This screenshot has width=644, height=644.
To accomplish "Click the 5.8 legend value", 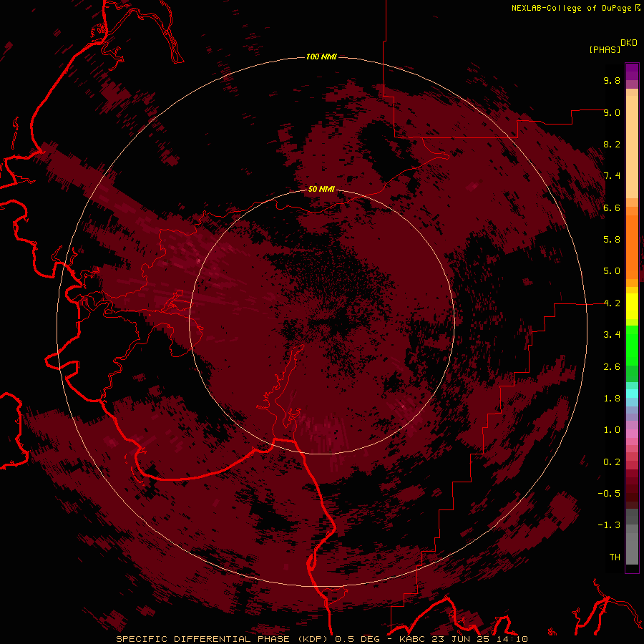I will point(612,240).
